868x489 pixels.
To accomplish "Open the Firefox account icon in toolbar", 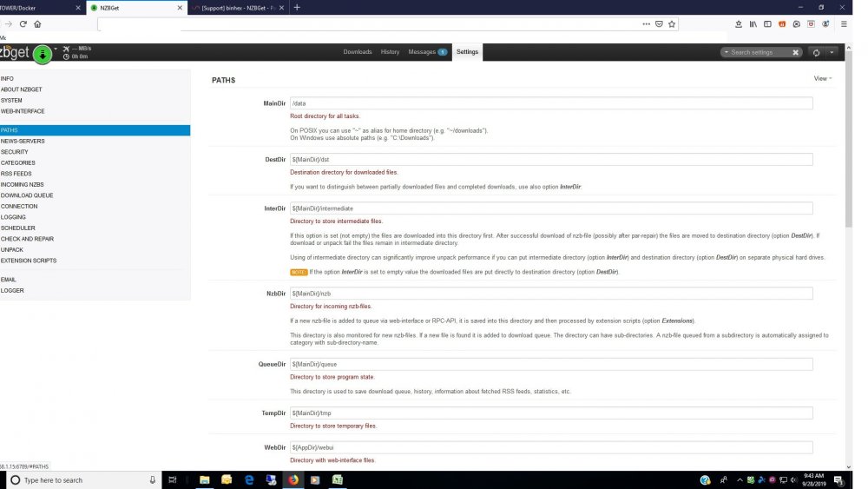I will [x=825, y=23].
